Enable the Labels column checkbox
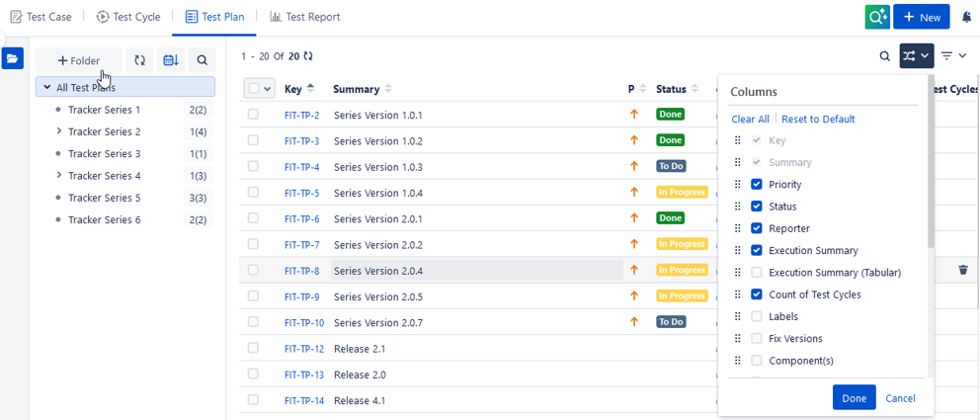 point(757,316)
